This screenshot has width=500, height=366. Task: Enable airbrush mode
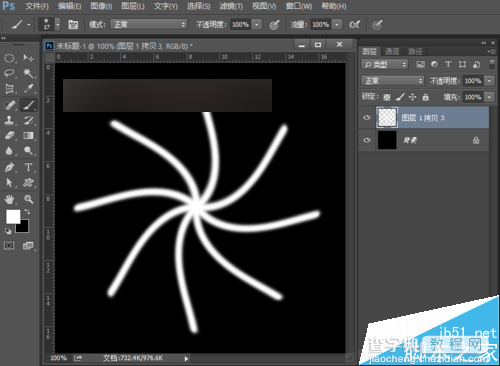click(x=354, y=24)
